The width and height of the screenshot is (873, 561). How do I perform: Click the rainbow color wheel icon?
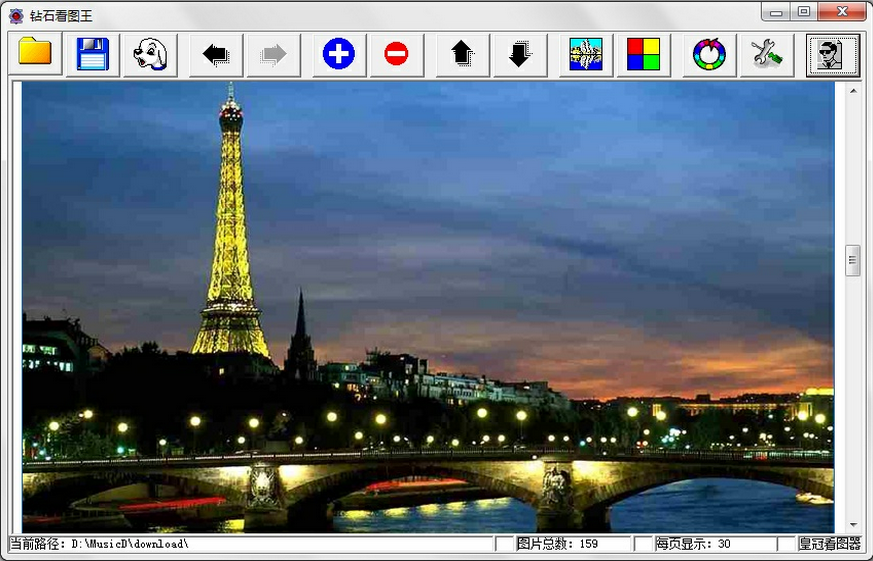click(x=709, y=54)
